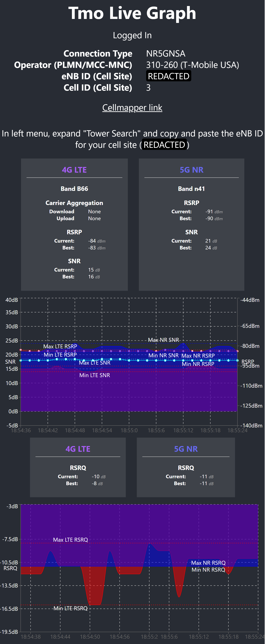
Task: Click the 18:55:12 tick on the SNR chart
Action: point(183,430)
